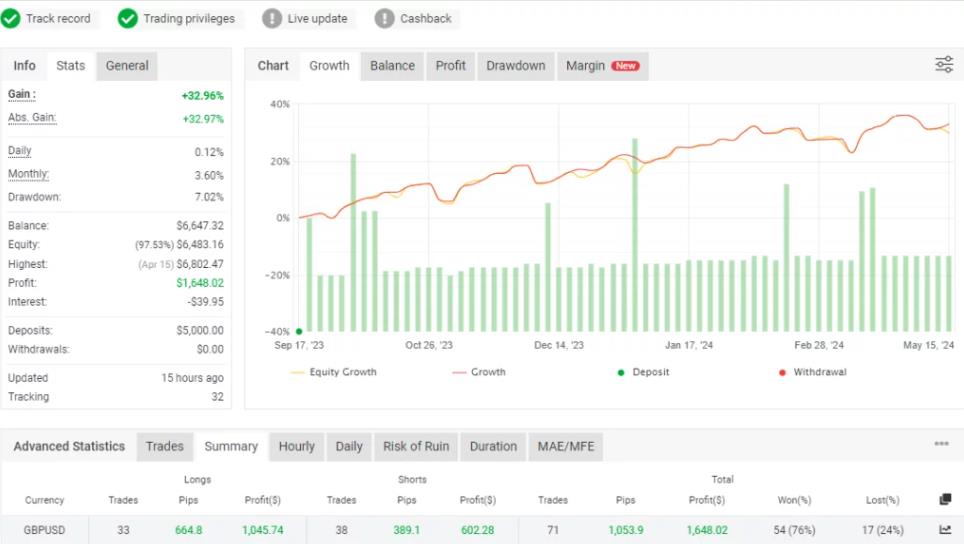Click the copy icon in table header
This screenshot has width=964, height=544.
(x=945, y=500)
